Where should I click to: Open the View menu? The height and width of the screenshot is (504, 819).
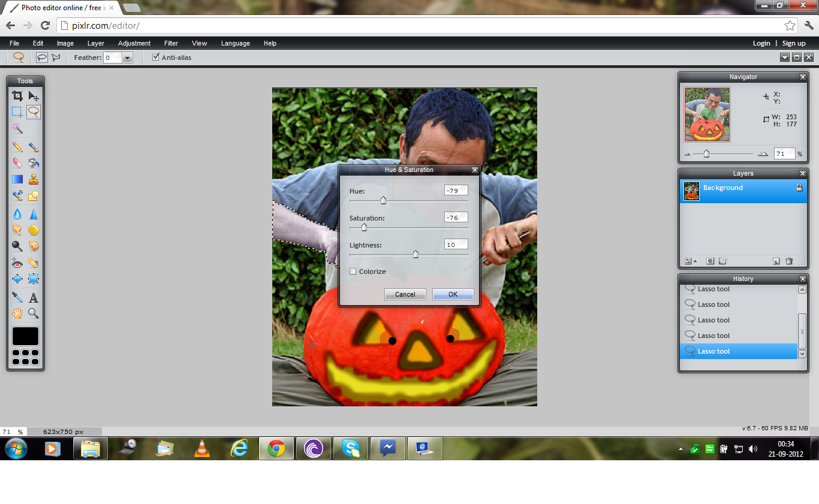point(200,43)
